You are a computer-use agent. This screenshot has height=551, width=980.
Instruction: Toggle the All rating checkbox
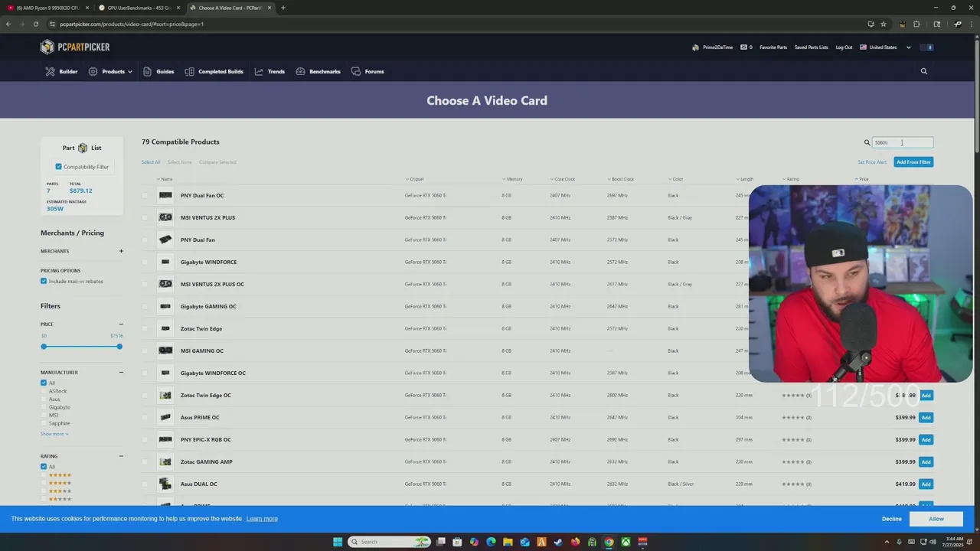coord(44,467)
